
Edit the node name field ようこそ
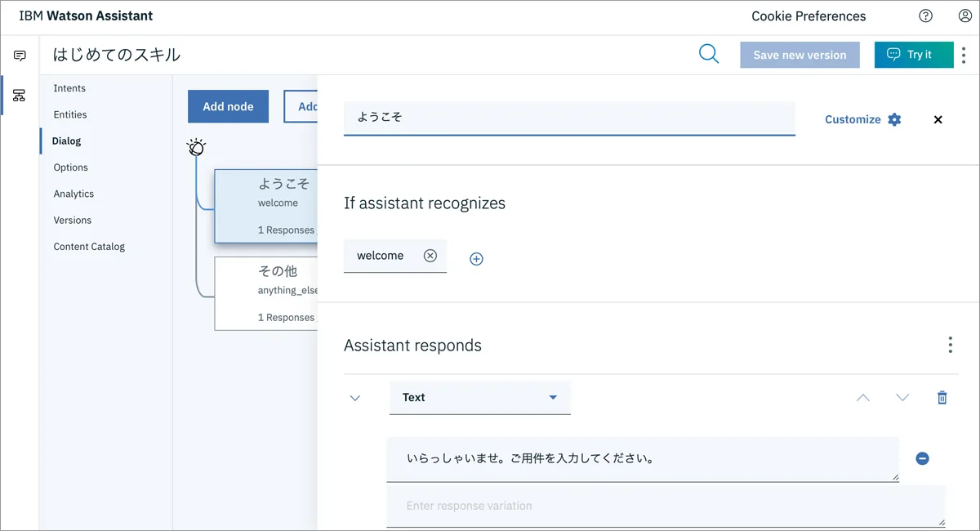coord(569,118)
